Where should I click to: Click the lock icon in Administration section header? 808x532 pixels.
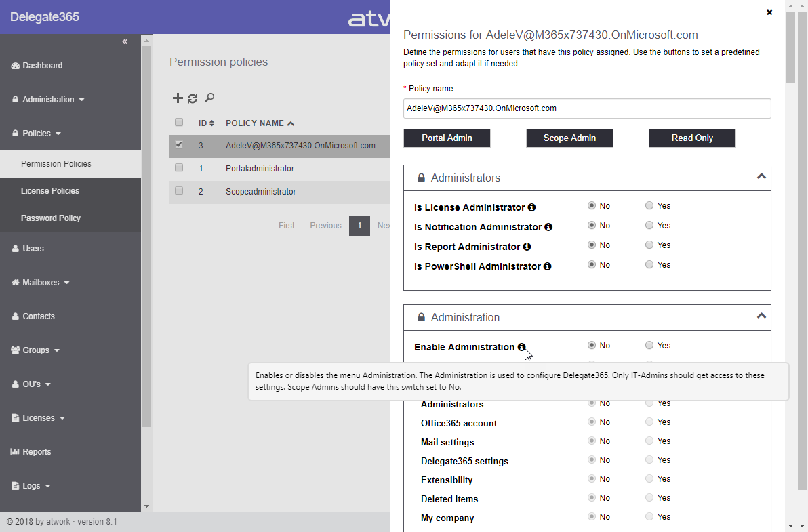(421, 317)
